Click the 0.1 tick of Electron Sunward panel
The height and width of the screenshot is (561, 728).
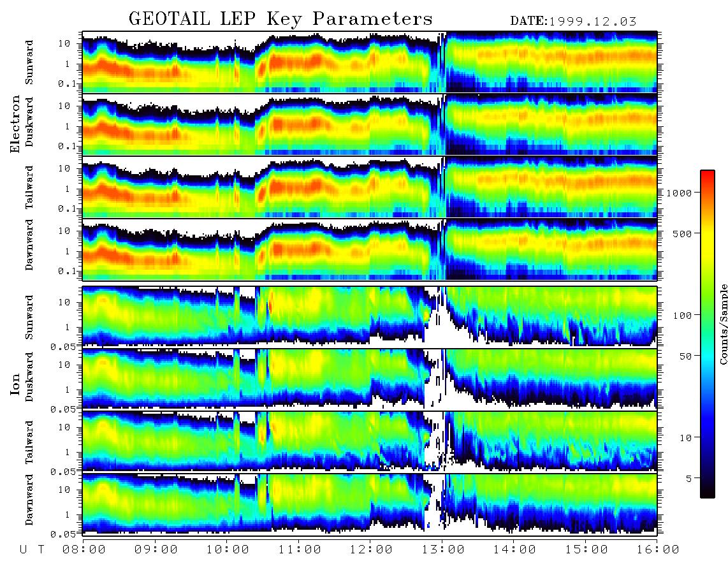click(68, 84)
